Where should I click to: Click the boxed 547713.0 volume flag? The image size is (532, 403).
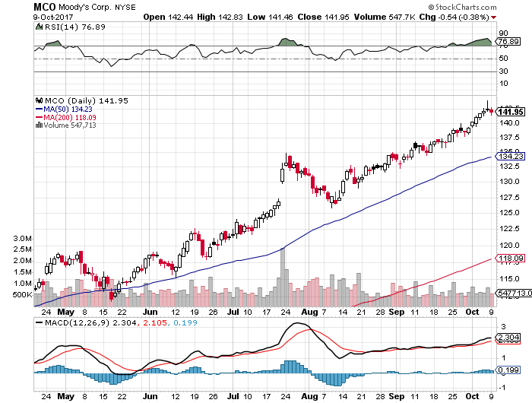(x=515, y=293)
